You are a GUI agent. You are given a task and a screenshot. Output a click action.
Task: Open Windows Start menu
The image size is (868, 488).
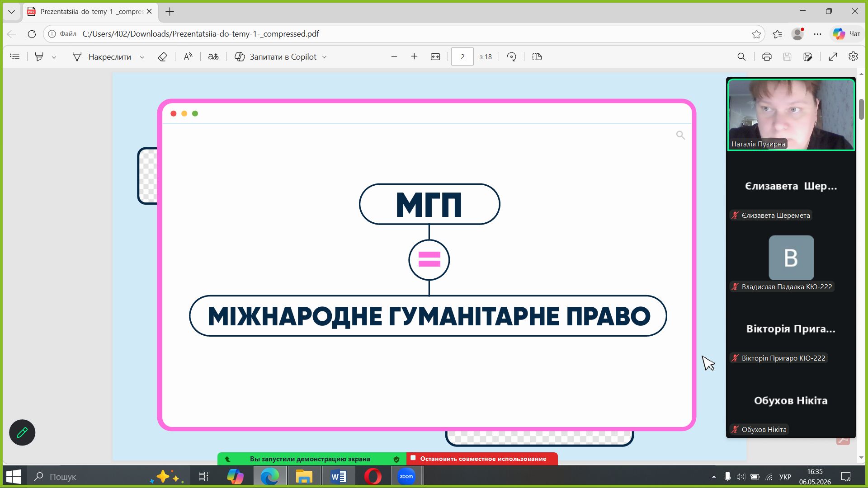click(x=14, y=476)
